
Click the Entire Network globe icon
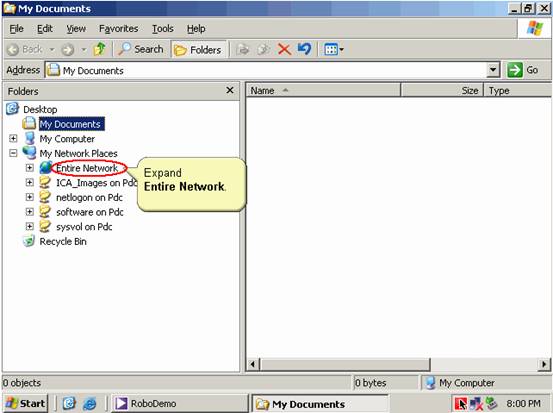coord(46,168)
